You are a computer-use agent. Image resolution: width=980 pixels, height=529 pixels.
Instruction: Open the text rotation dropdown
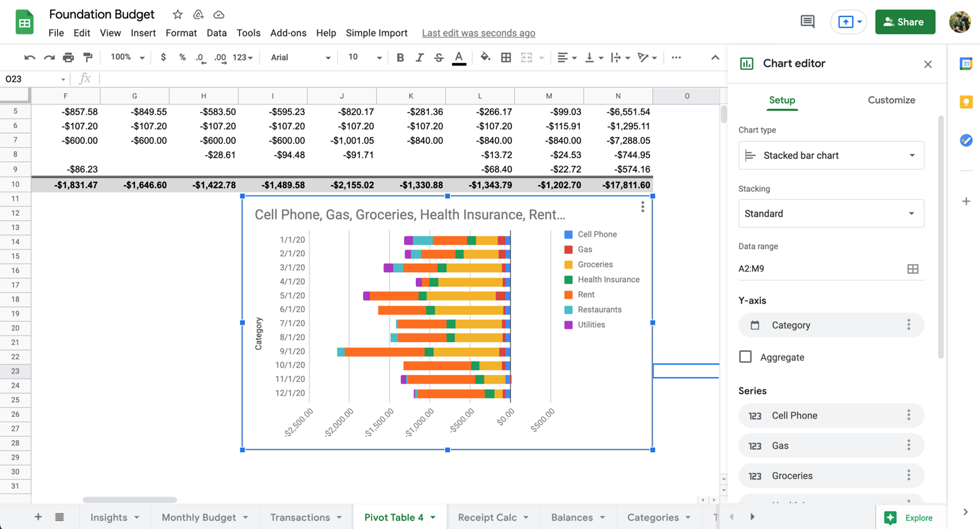[x=647, y=58]
